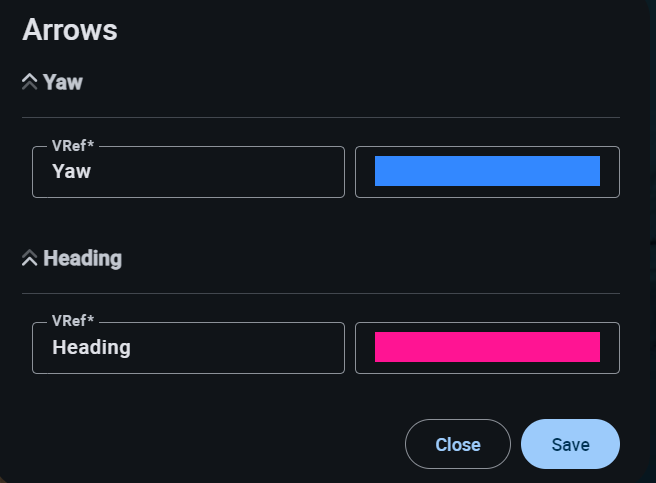The image size is (656, 483).
Task: Click the "Heading" text inside VRef field
Action: tap(91, 347)
